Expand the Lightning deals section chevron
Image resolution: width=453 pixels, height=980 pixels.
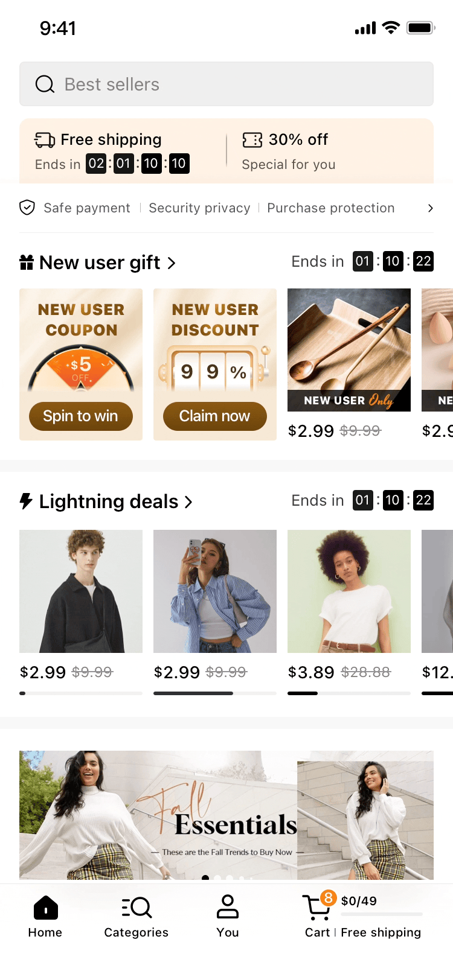(x=188, y=502)
